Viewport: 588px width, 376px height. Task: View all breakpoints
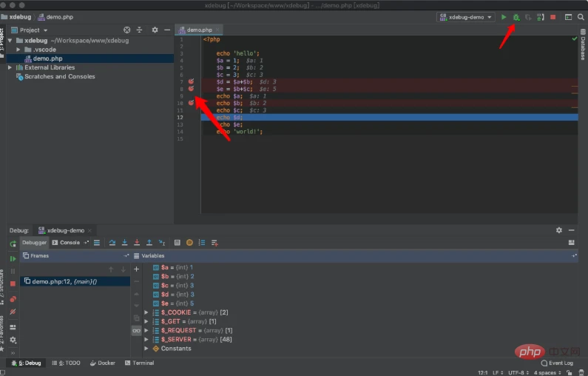point(13,299)
